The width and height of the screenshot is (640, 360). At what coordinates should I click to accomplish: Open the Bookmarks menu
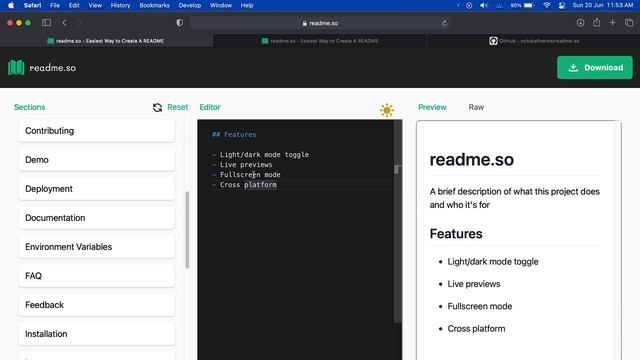coord(154,5)
